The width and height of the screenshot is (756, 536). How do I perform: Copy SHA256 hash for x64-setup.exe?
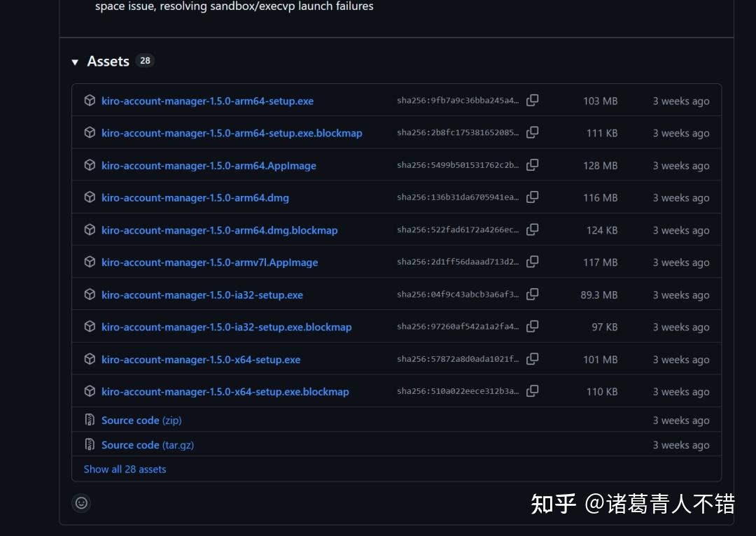tap(532, 360)
